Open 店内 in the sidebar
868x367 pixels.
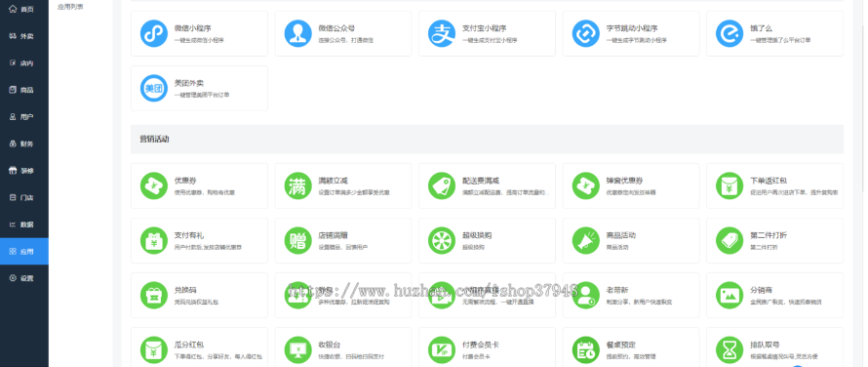(x=23, y=63)
